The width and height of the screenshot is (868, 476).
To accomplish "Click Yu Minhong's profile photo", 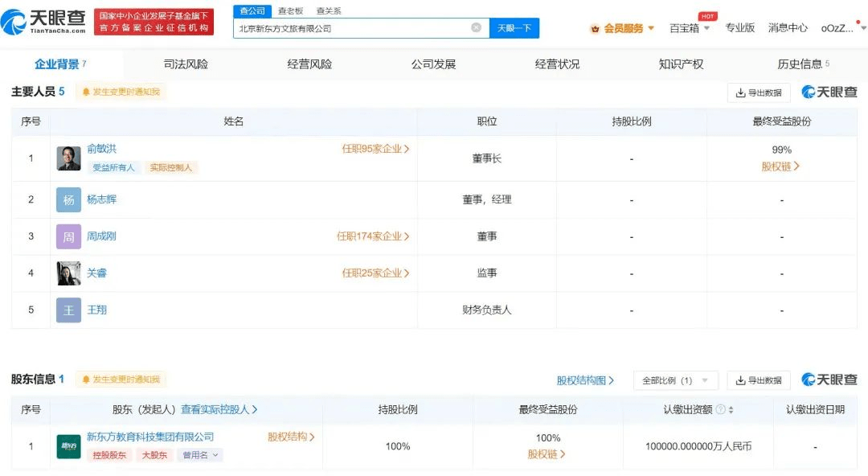I will pyautogui.click(x=68, y=158).
